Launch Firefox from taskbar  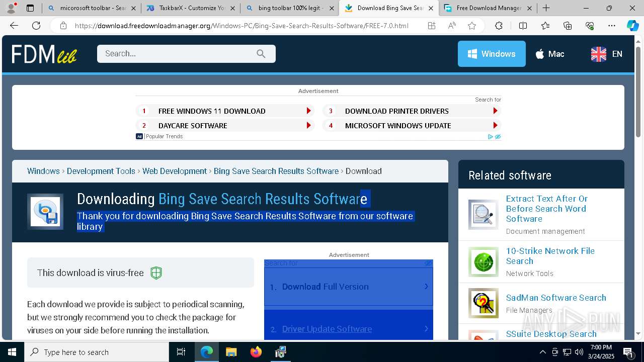point(256,352)
